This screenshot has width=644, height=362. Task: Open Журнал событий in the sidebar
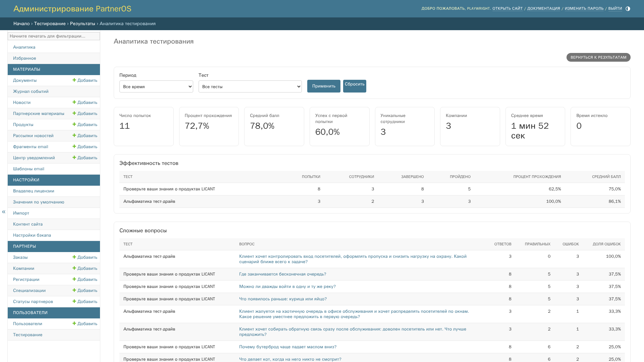(x=31, y=92)
